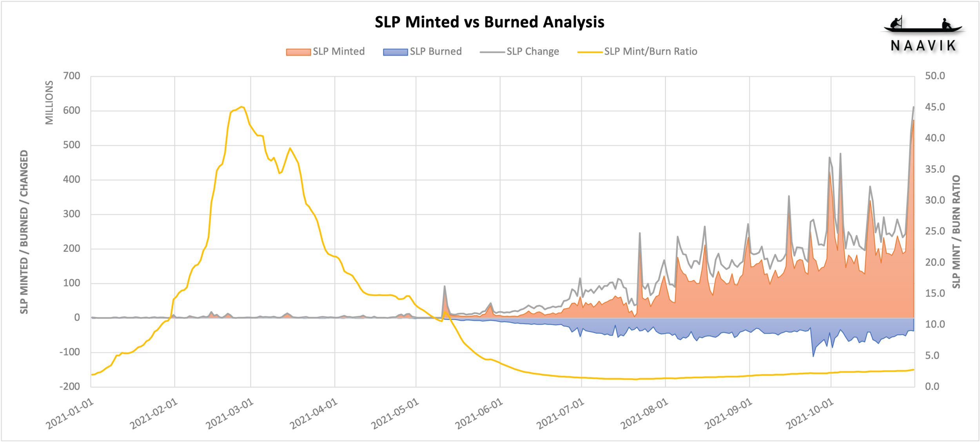980x443 pixels.
Task: Click the SLP Burned blue legend swatch
Action: pos(396,52)
